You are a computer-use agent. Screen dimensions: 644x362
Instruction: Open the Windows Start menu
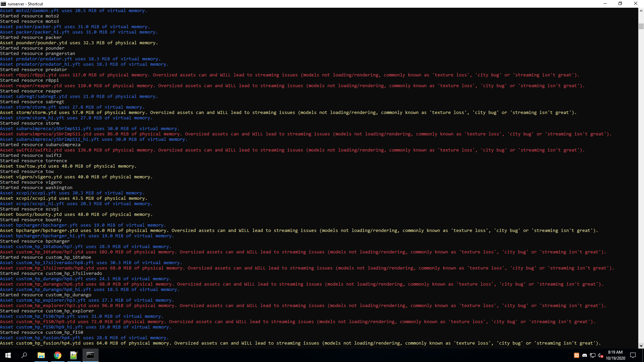8,355
